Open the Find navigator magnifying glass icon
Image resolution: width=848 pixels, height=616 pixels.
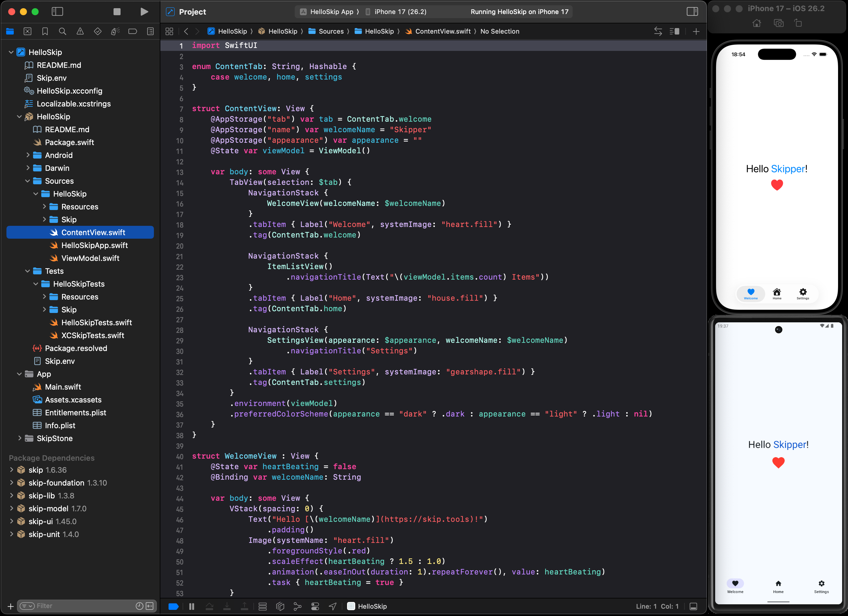pyautogui.click(x=62, y=31)
